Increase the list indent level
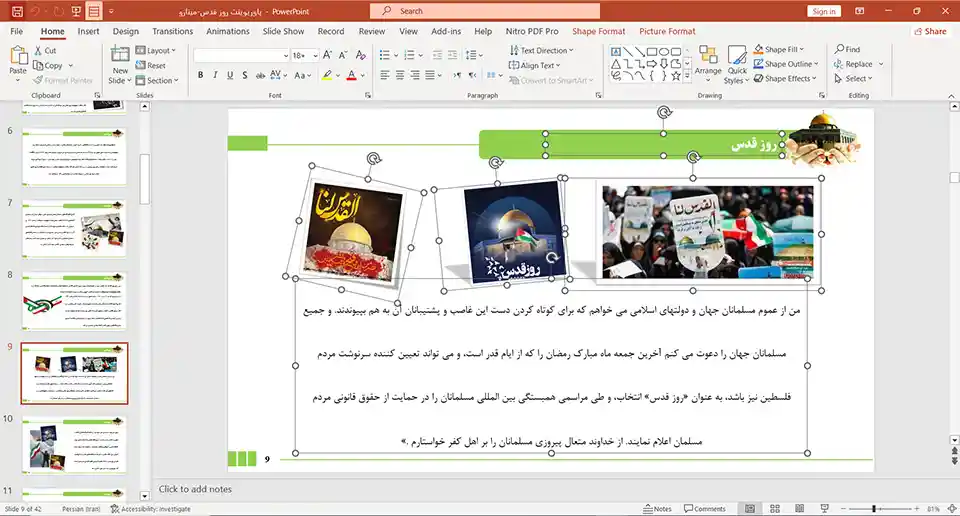Screen dimensions: 960x516 pos(452,55)
